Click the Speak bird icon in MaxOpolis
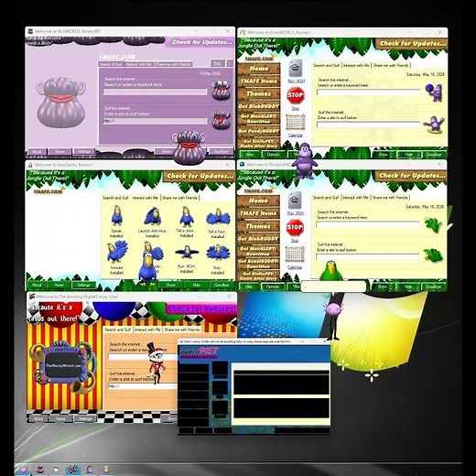The width and height of the screenshot is (476, 476). click(x=116, y=215)
